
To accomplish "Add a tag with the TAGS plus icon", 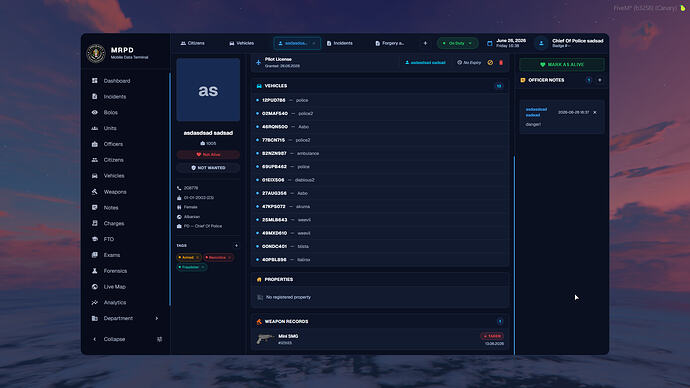I will point(236,245).
